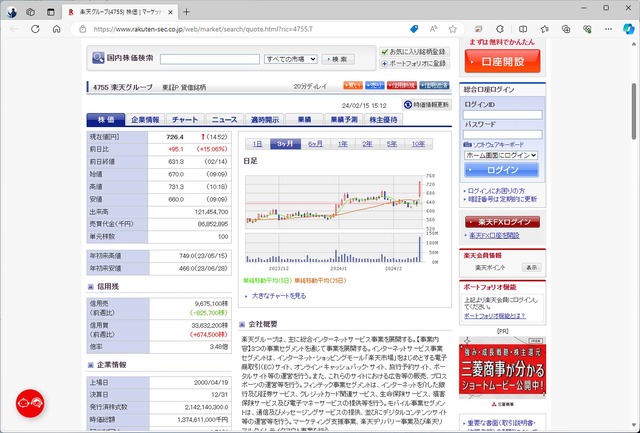Screen dimensions: 640x433
Task: Select the 6ヶ月 chart period
Action: (x=316, y=144)
